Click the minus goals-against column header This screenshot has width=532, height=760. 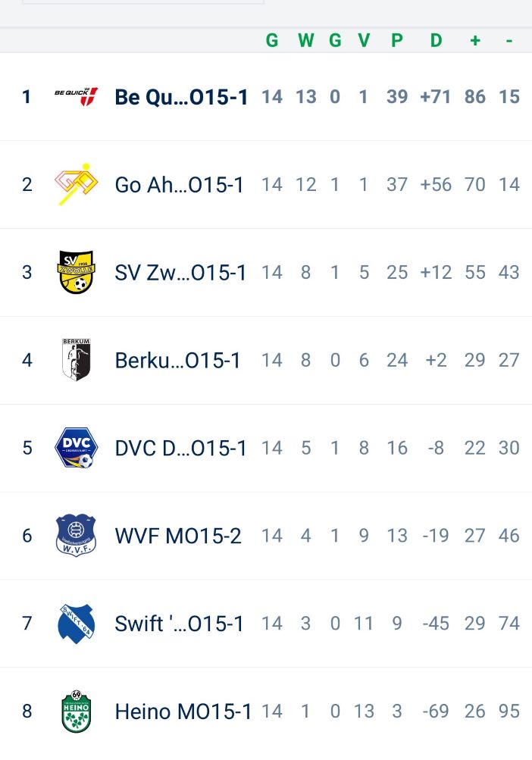coord(509,41)
